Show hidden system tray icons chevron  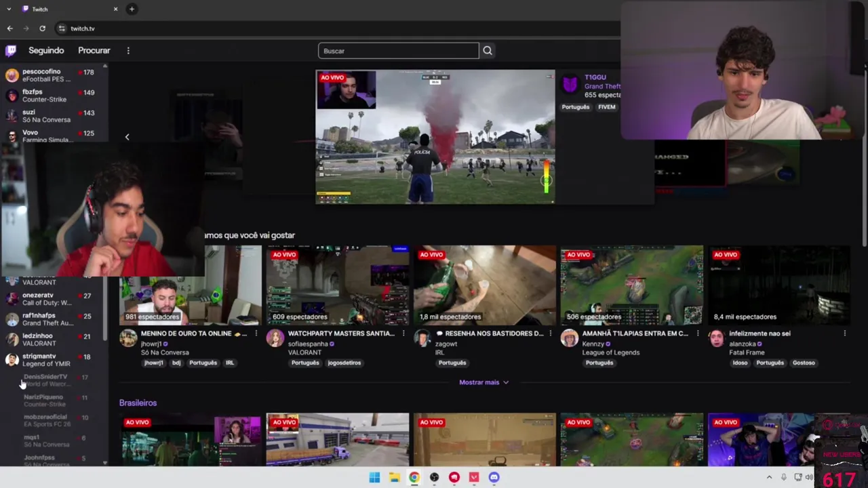click(769, 477)
